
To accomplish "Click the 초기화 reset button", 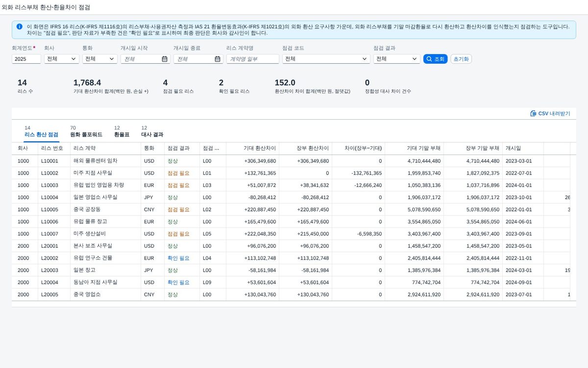I will tap(461, 59).
